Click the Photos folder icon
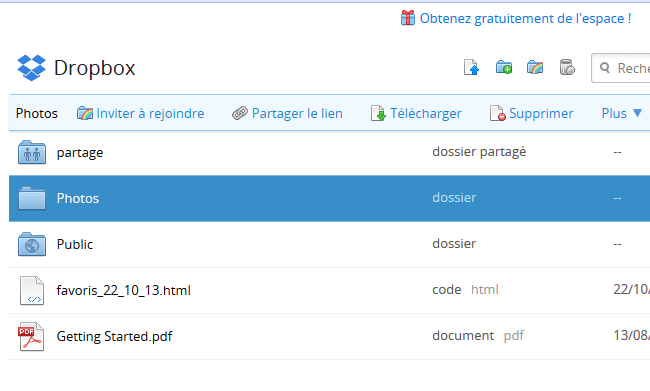Image resolution: width=650 pixels, height=391 pixels. tap(32, 198)
